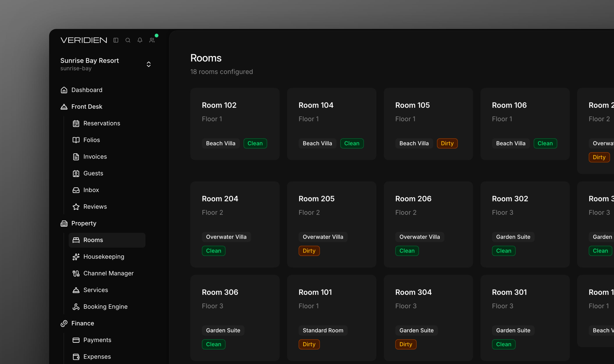Open notifications bell icon
Screen dimensions: 614x364
140,40
